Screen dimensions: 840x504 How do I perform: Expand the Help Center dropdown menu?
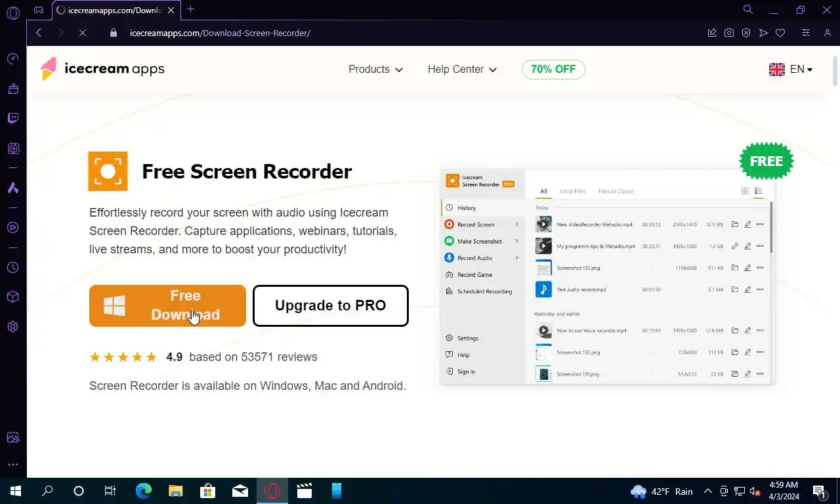pos(462,70)
